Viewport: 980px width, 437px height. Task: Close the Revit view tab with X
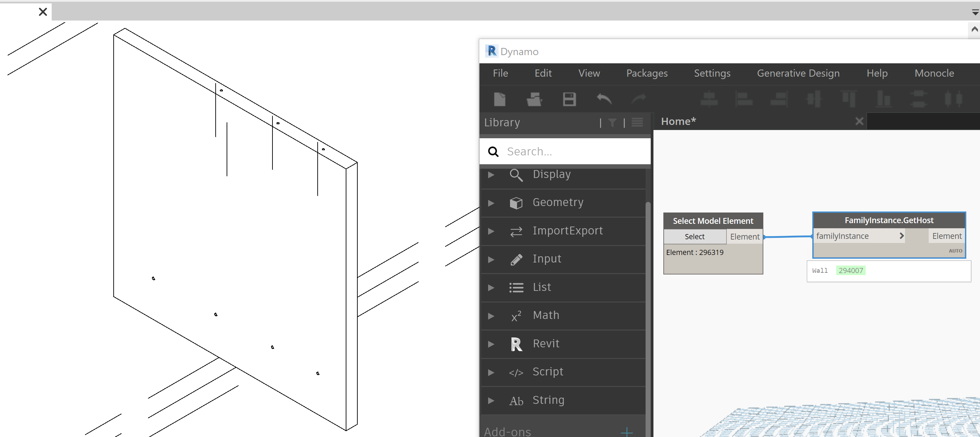coord(43,12)
